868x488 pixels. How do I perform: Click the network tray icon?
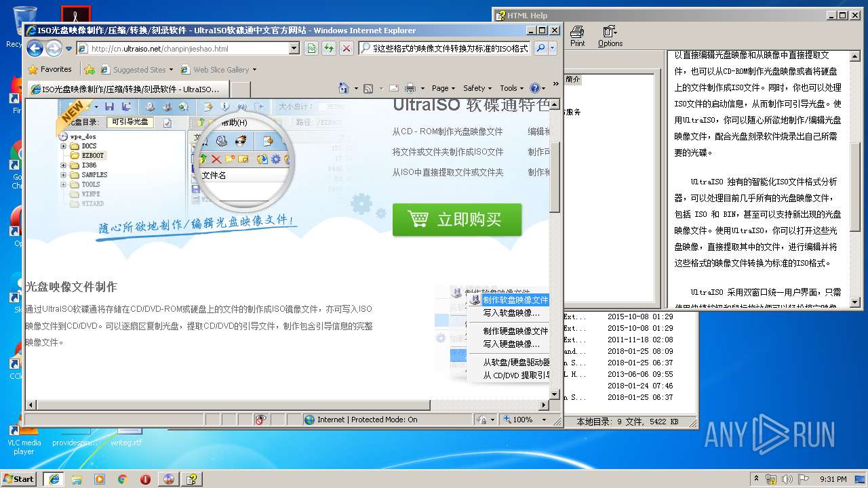coord(772,479)
